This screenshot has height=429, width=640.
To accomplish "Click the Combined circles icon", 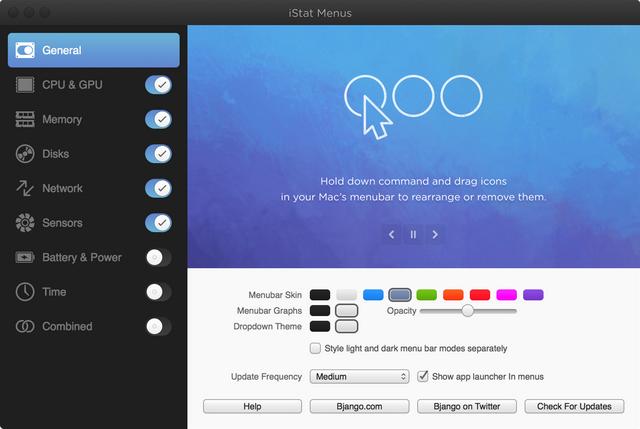I will pyautogui.click(x=25, y=326).
